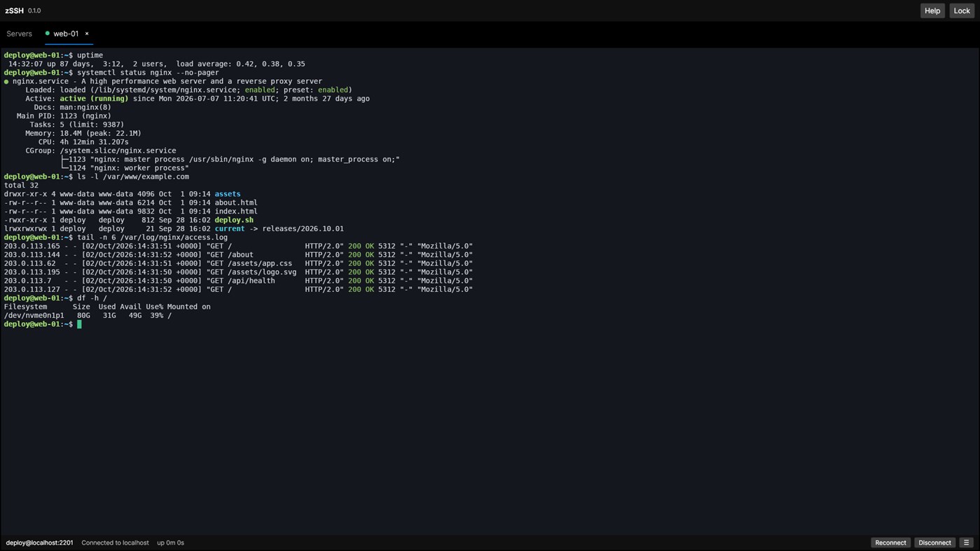Click the 'Memory: 18.4M (peak: 22.1M)' line
980x551 pixels.
pos(83,133)
